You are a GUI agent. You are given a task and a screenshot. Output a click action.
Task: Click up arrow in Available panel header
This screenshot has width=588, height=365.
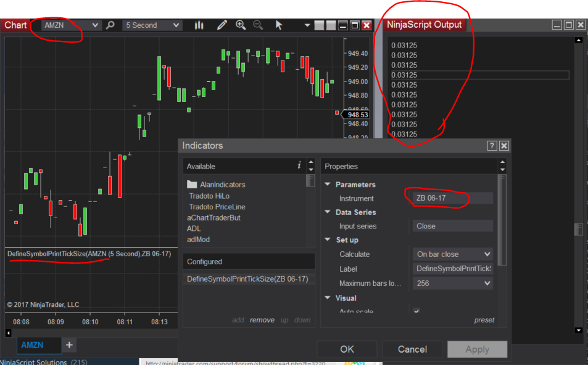311,162
